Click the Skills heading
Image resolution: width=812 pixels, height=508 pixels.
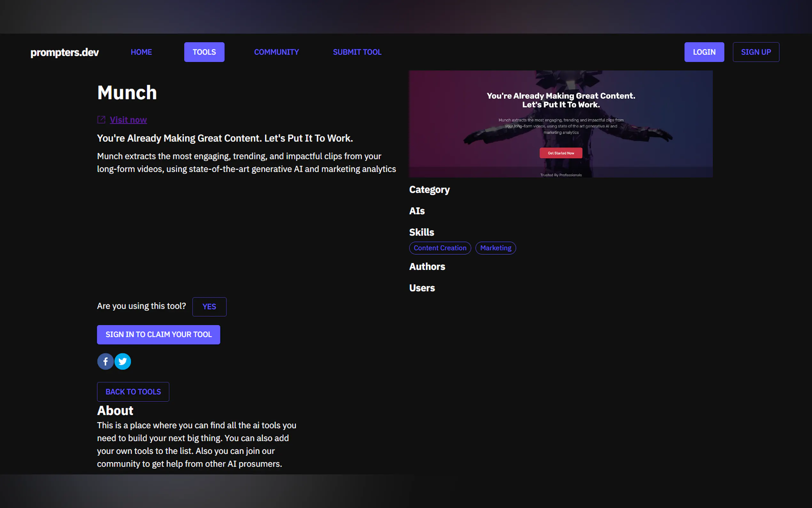pos(422,232)
